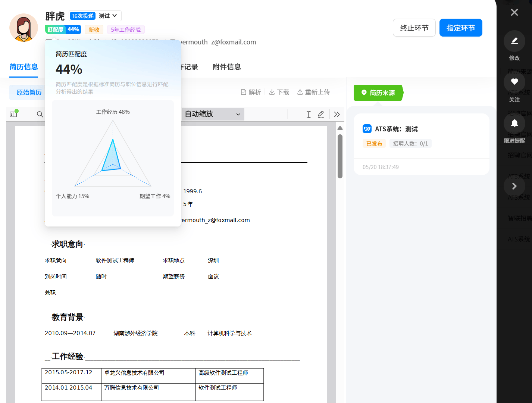Image resolution: width=532 pixels, height=403 pixels.
Task: Toggle the PDF sidebar panel icon
Action: tap(14, 114)
